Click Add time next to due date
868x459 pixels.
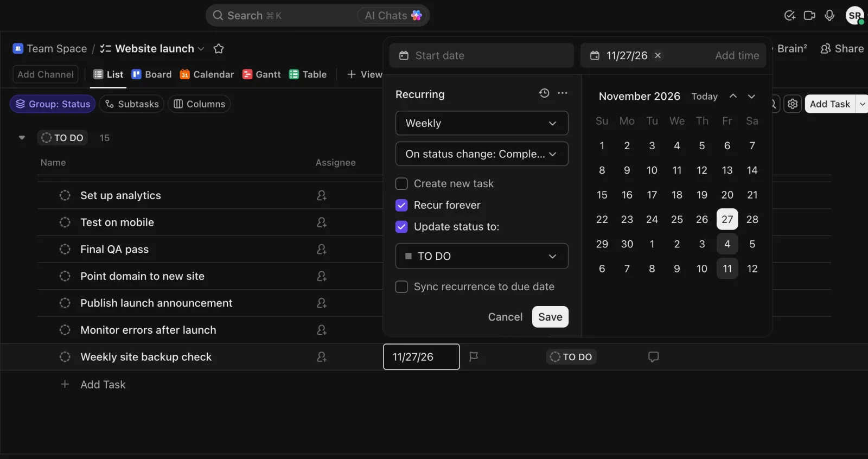(x=737, y=55)
